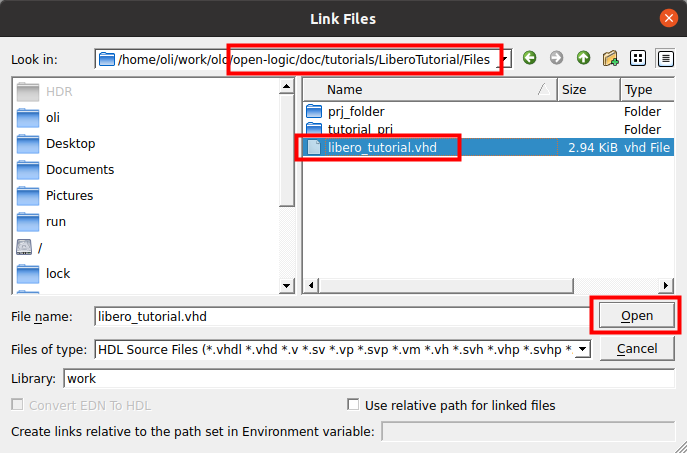Enable Use relative path for linked files
This screenshot has height=453, width=687.
point(353,404)
